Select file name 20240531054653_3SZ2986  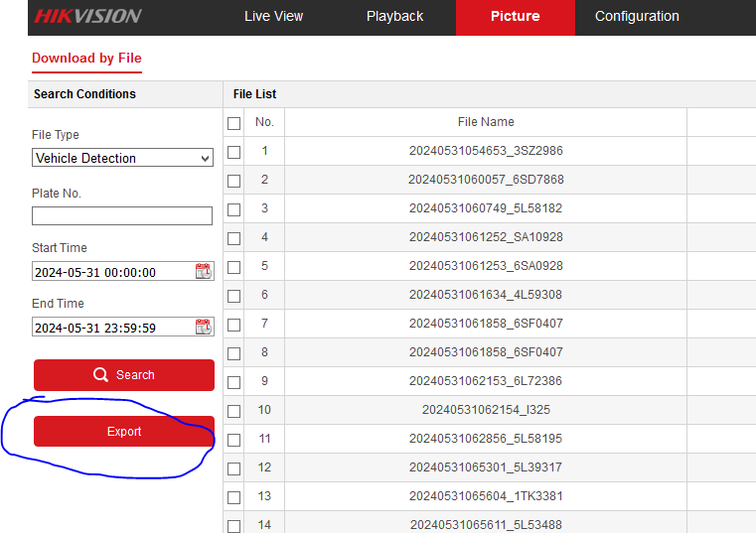tap(486, 152)
